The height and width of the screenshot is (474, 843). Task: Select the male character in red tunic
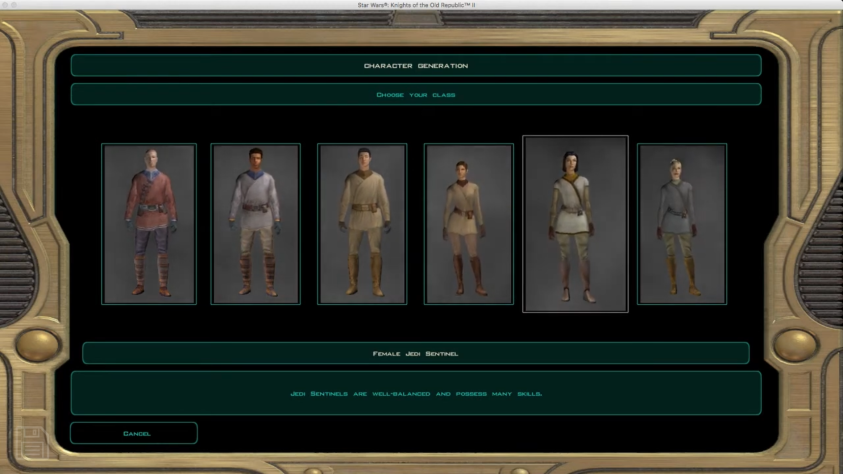(149, 224)
